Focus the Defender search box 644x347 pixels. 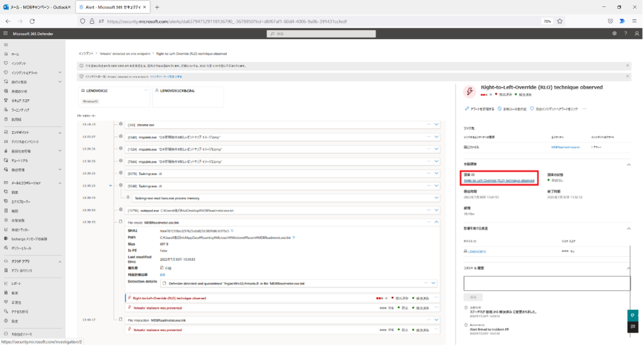click(x=321, y=34)
